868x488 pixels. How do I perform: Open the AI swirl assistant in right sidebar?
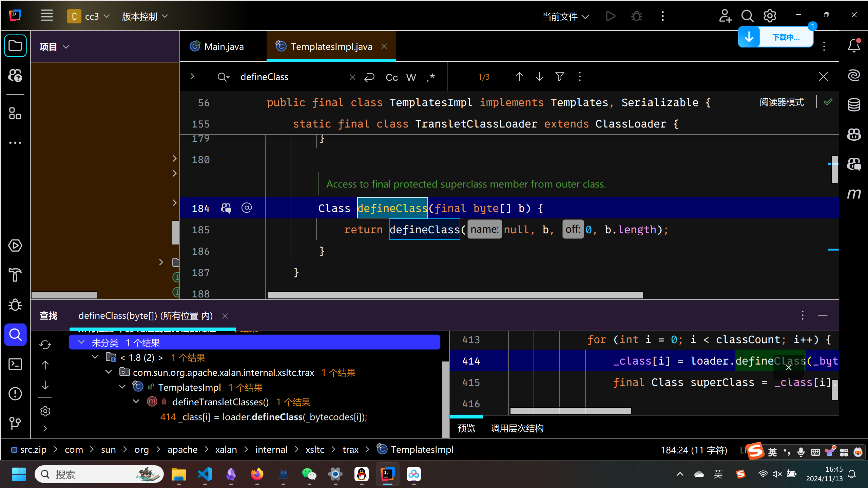pyautogui.click(x=854, y=75)
